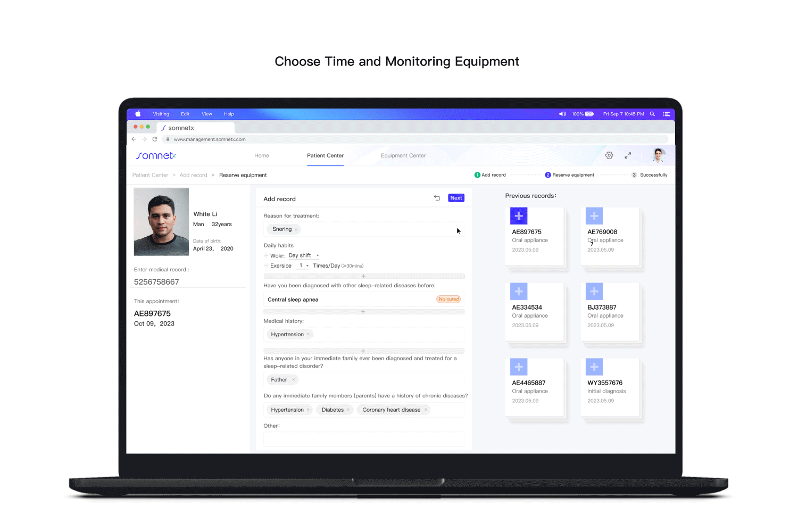The height and width of the screenshot is (532, 798).
Task: Click step 2 Reserve equipment indicator
Action: [x=569, y=175]
